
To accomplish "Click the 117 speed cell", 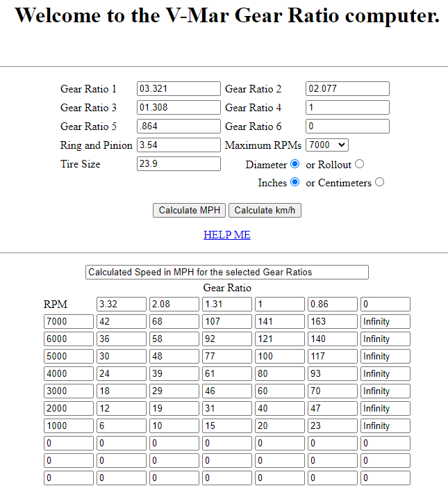I will coord(333,356).
